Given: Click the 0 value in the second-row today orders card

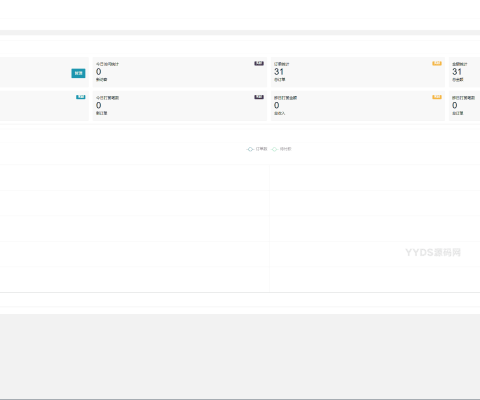Looking at the screenshot, I should click(x=99, y=105).
